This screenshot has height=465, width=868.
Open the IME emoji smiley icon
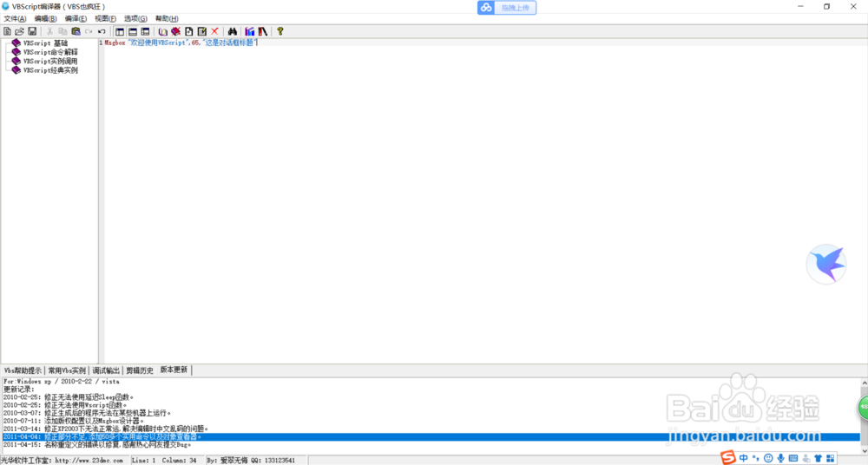(768, 458)
